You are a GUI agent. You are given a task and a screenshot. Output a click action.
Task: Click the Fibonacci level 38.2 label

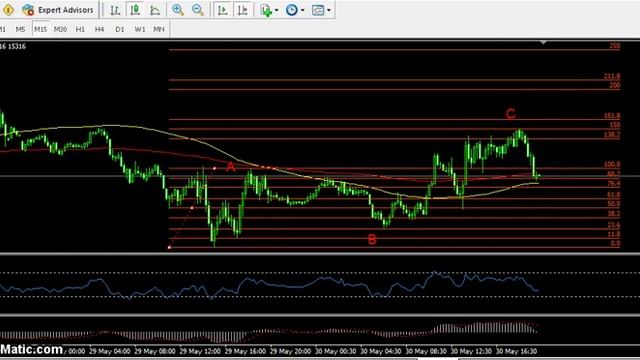click(x=614, y=214)
